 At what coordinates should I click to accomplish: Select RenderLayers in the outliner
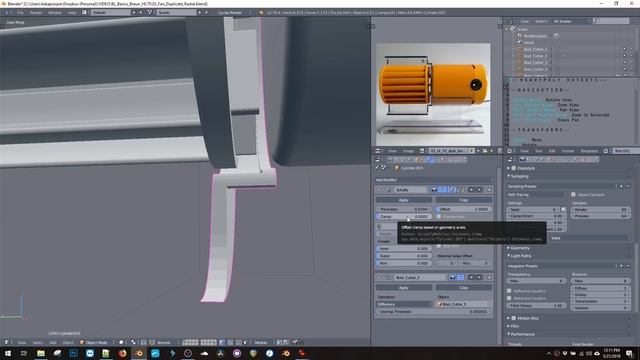pyautogui.click(x=535, y=36)
